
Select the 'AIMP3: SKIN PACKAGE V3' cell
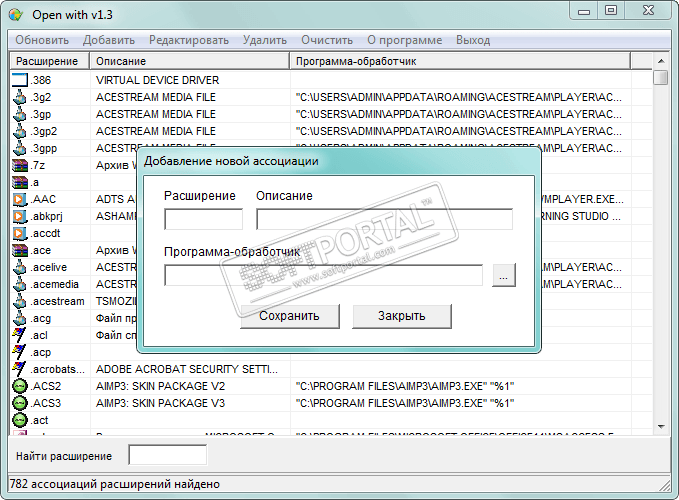pyautogui.click(x=160, y=403)
